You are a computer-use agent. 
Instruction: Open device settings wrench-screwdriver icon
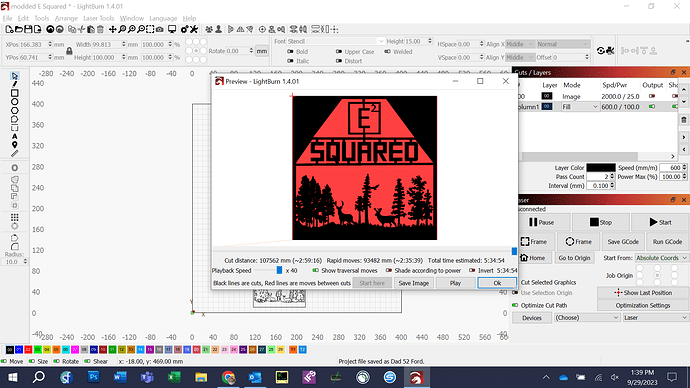tap(194, 29)
